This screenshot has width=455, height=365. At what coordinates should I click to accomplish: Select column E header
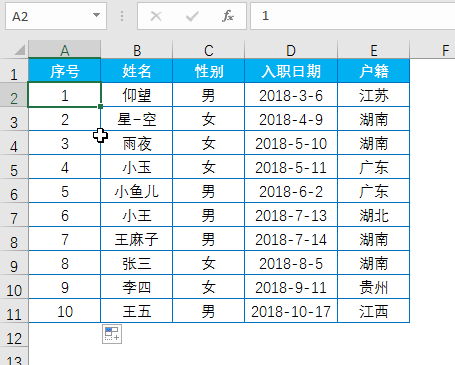click(374, 50)
